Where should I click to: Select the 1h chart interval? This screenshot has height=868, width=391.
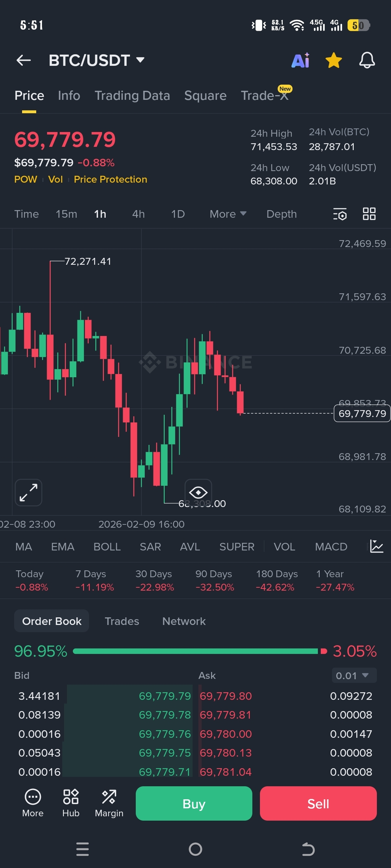tap(100, 214)
